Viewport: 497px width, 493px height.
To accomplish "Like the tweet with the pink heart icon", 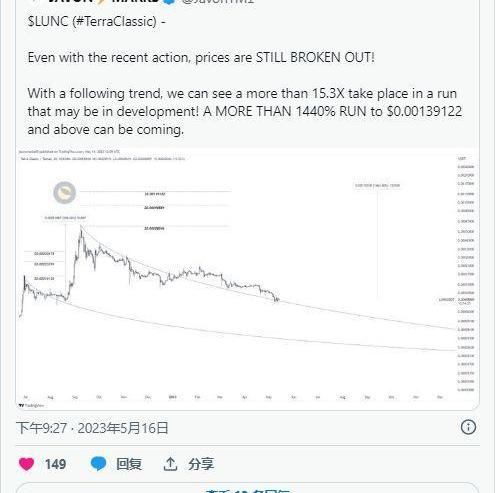I will click(x=26, y=464).
